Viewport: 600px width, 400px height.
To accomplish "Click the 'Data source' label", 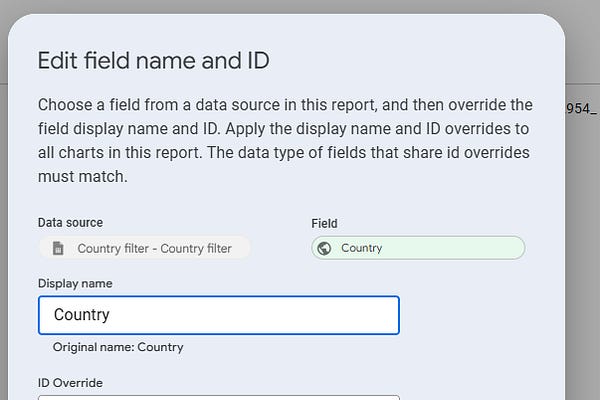I will (70, 223).
